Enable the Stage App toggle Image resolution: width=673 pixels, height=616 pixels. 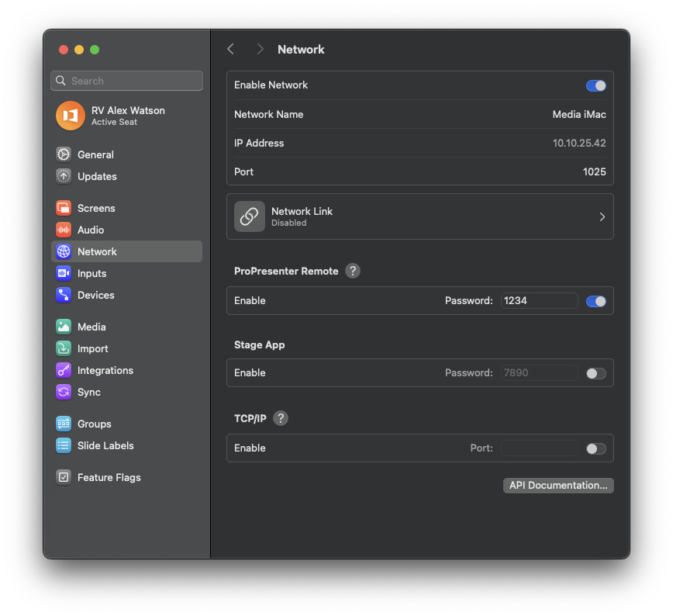tap(595, 373)
